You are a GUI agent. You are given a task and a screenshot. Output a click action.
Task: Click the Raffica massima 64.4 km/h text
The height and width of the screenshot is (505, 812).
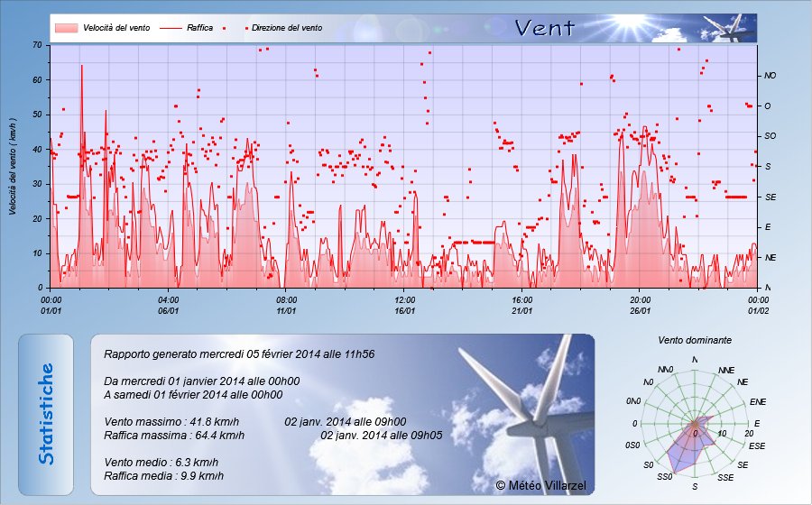(x=174, y=435)
